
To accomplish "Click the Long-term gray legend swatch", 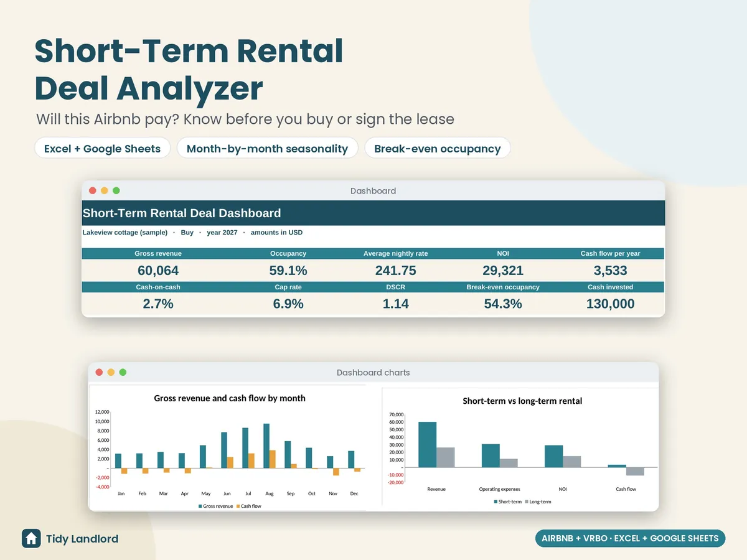I will point(527,502).
